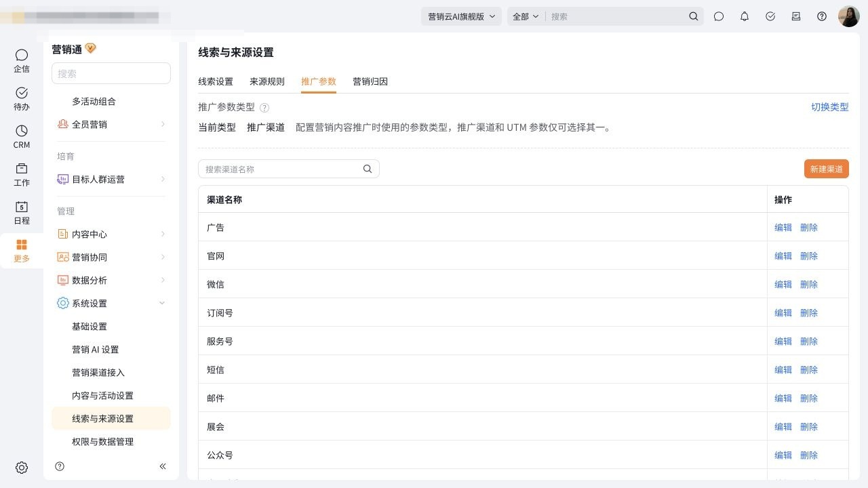Expand the 营销协同 menu item

111,257
